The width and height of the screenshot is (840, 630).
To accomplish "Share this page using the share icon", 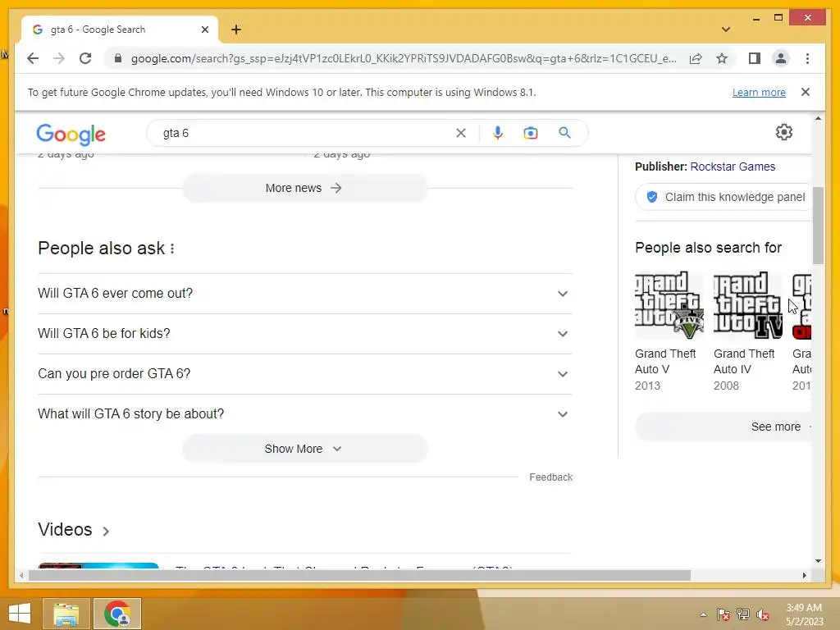I will point(696,58).
